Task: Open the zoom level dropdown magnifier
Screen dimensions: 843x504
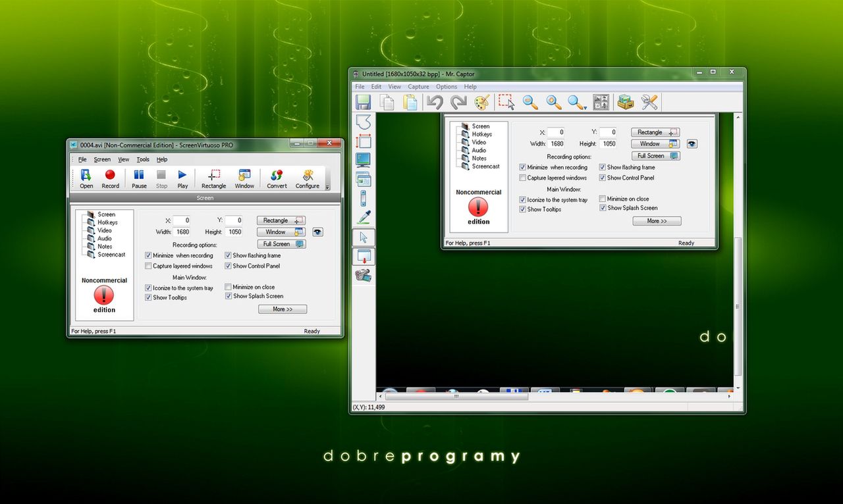Action: pyautogui.click(x=578, y=102)
